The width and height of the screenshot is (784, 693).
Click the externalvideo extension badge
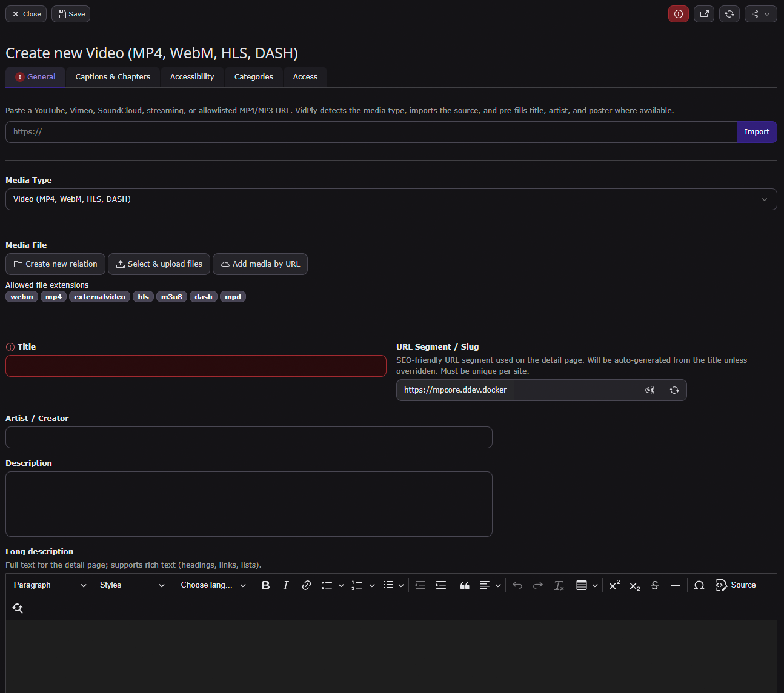click(x=100, y=297)
